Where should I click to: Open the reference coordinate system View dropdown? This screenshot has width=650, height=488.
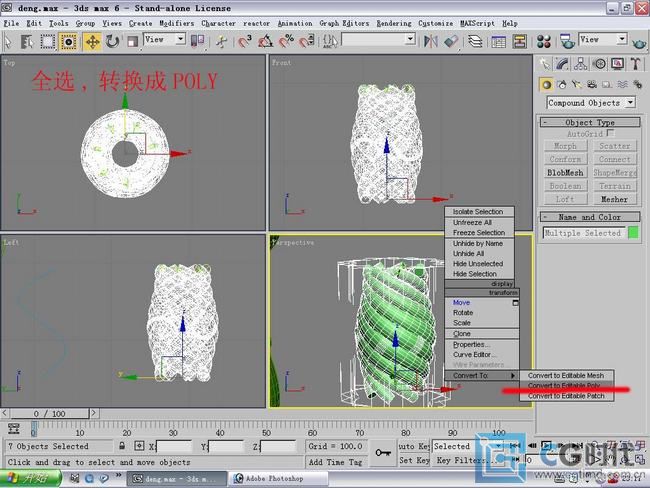(x=164, y=40)
